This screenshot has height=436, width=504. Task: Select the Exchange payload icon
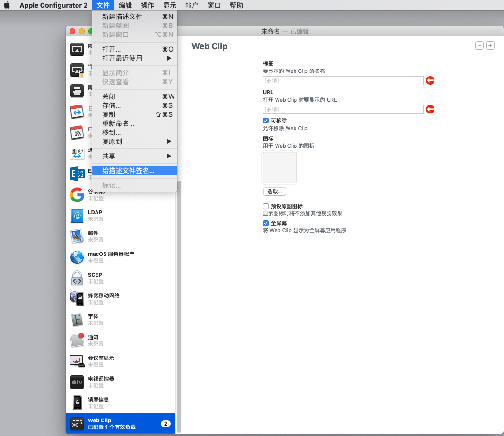[x=77, y=174]
